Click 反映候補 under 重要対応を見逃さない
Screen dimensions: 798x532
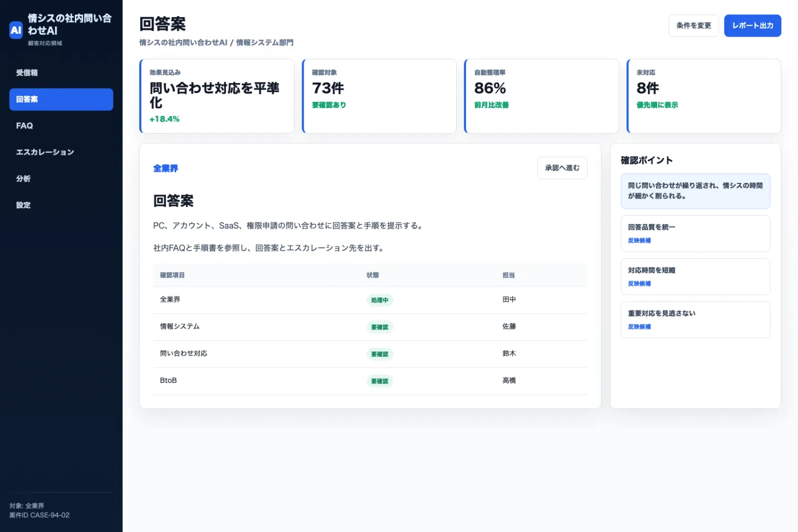640,327
